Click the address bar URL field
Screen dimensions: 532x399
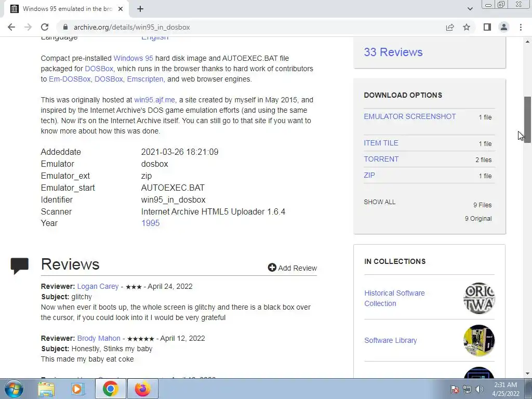pyautogui.click(x=251, y=27)
